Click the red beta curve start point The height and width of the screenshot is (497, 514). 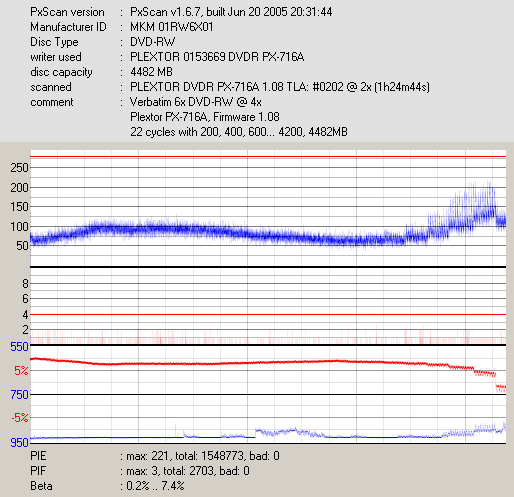click(x=32, y=359)
